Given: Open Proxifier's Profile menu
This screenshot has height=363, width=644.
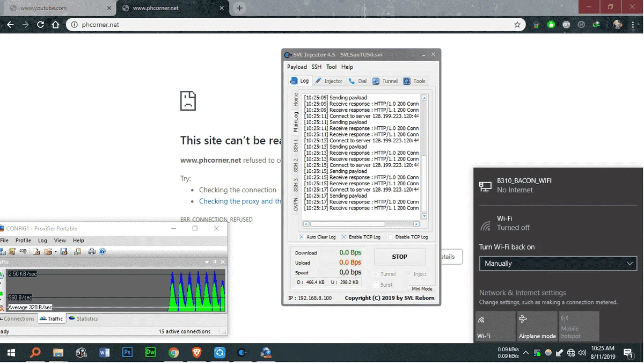Looking at the screenshot, I should point(23,241).
